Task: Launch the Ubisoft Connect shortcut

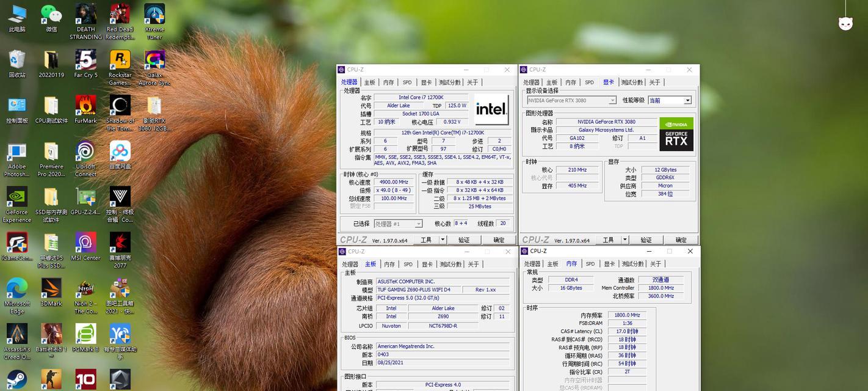Action: click(x=85, y=159)
